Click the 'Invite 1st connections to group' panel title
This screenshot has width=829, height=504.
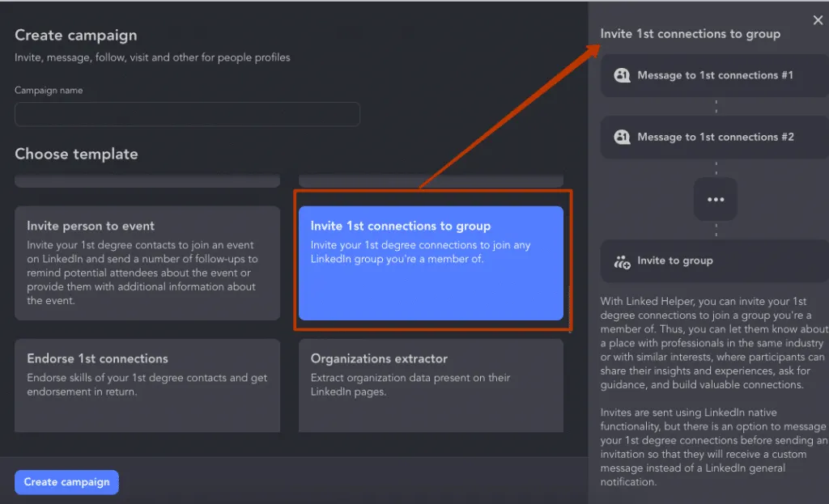tap(690, 34)
